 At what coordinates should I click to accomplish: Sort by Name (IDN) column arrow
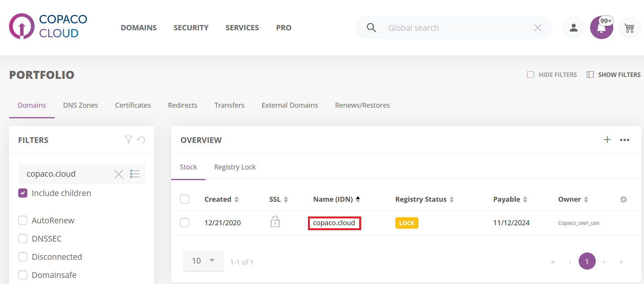(x=358, y=199)
